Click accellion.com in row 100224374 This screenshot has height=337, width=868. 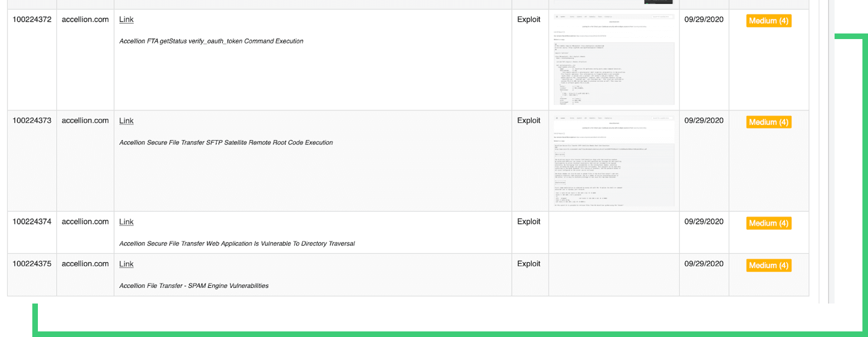(85, 222)
